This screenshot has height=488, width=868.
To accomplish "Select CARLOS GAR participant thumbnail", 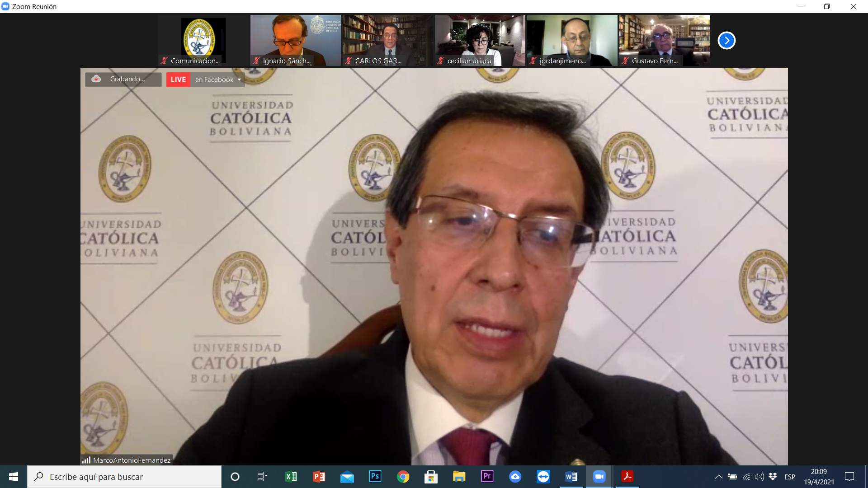I will click(x=387, y=40).
